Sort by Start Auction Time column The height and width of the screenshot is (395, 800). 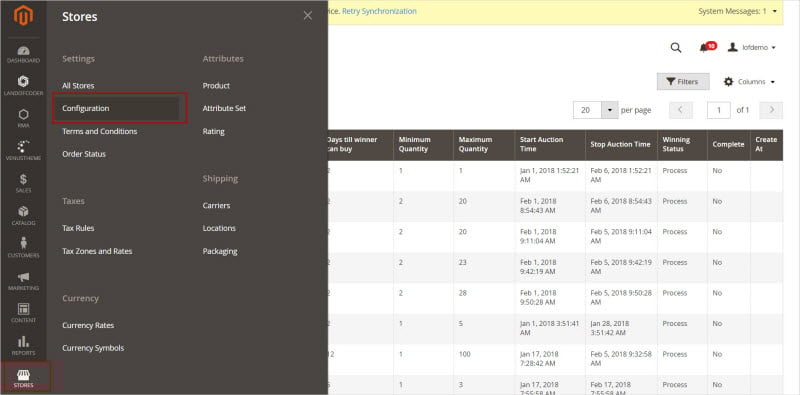tap(549, 145)
